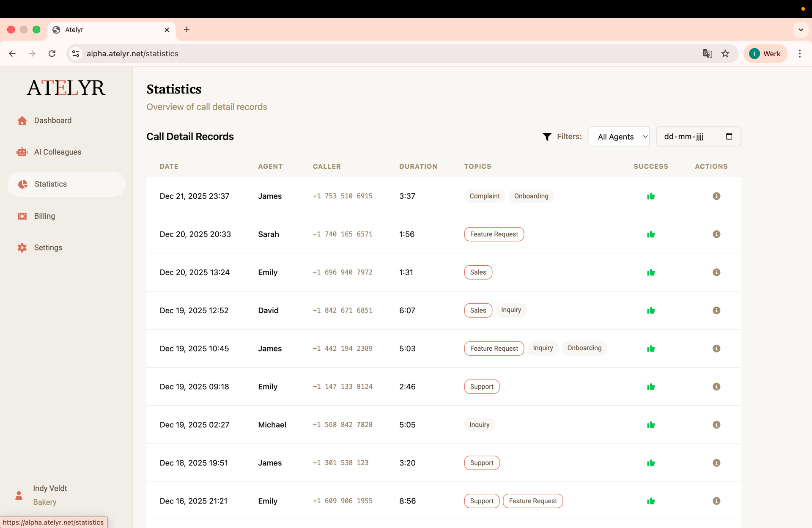Click the date filter input field
812x528 pixels.
point(699,137)
